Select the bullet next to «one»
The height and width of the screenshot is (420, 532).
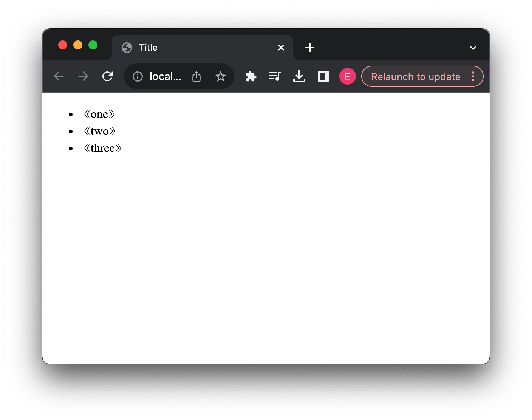tap(71, 114)
